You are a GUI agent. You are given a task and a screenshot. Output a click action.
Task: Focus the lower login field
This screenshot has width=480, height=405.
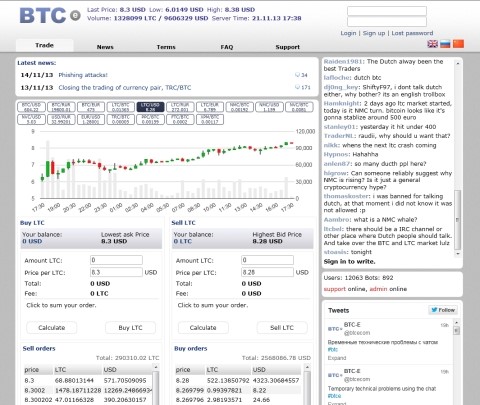click(387, 22)
